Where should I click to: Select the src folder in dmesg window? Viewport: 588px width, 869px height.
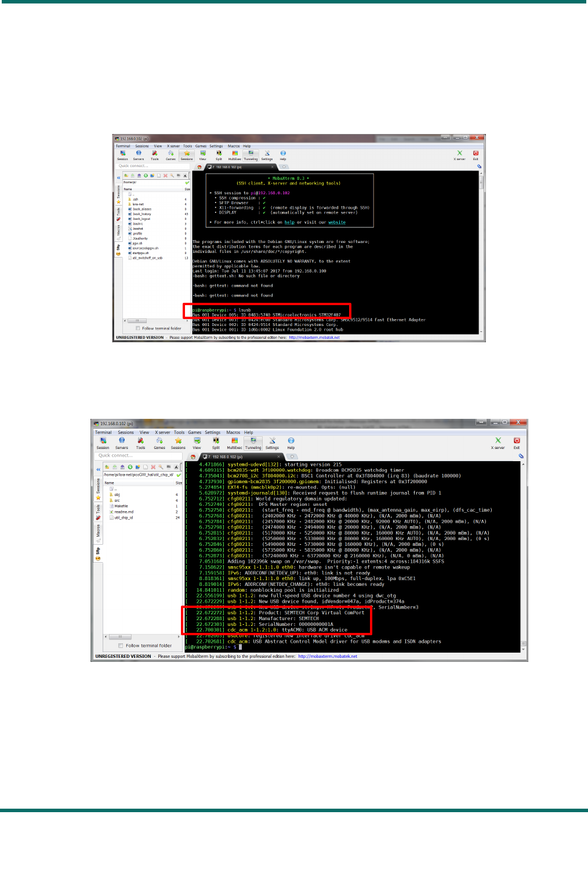point(117,500)
